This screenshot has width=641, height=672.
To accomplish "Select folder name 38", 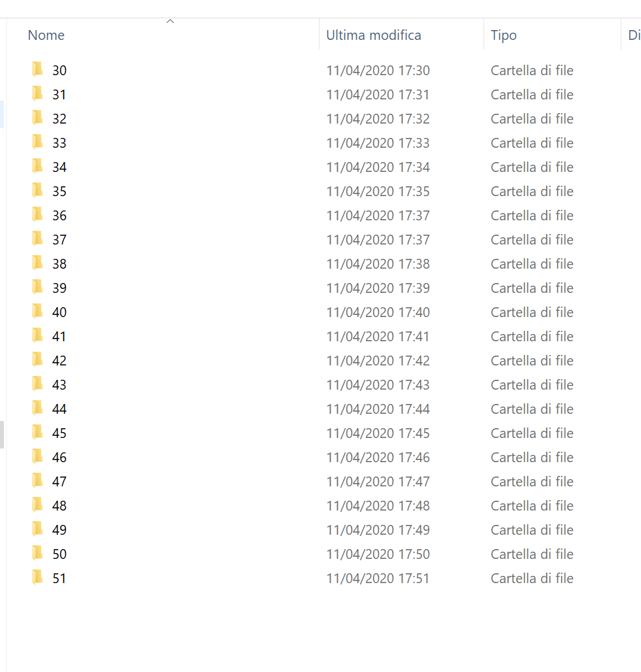I will [x=59, y=263].
